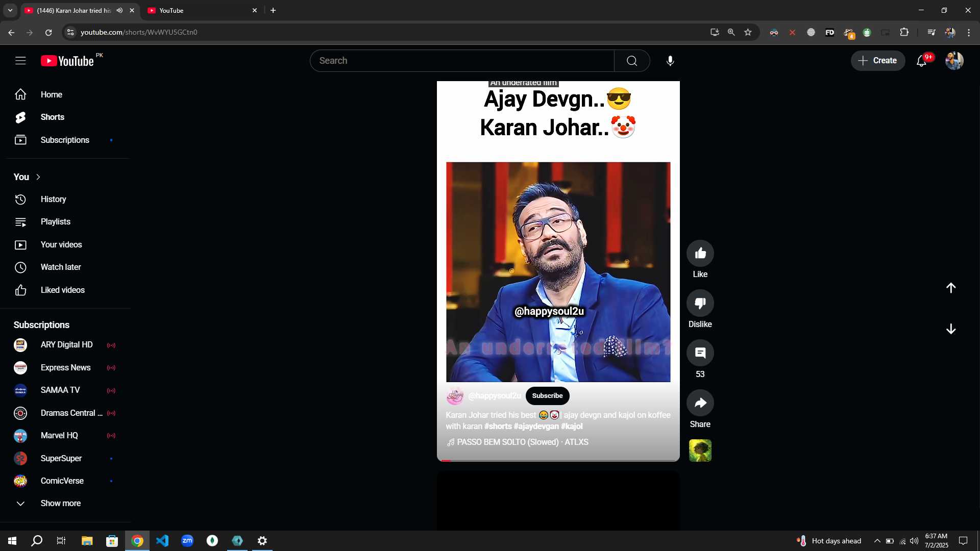The image size is (980, 551).
Task: Open Windows Start menu
Action: (12, 541)
